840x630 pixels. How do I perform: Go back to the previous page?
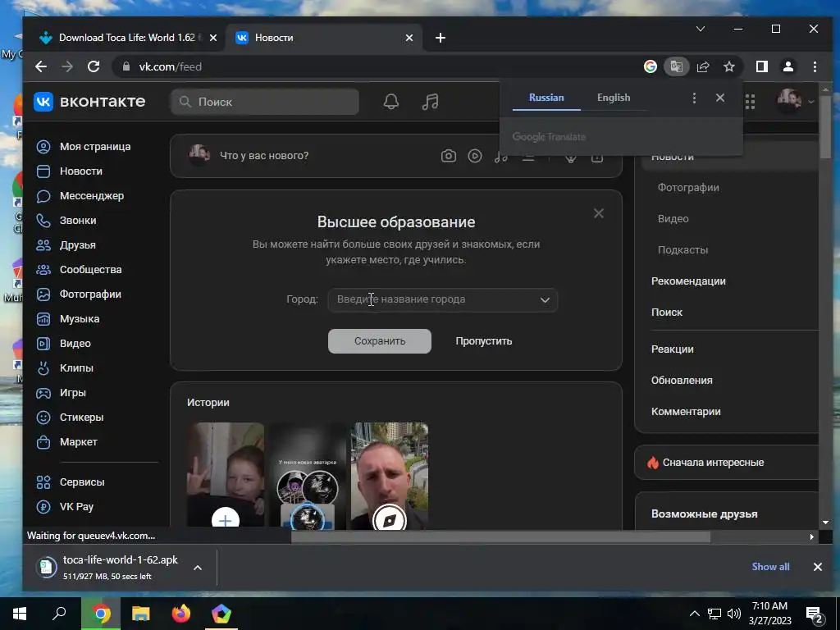[41, 66]
